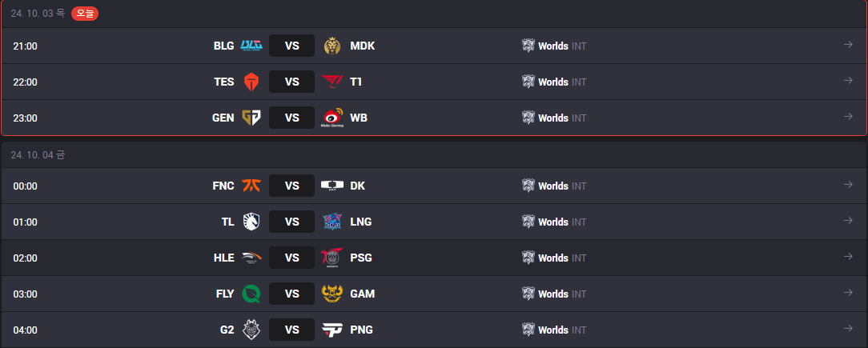Click the PSG Talon logo
Screen dimensions: 868x348
(x=332, y=258)
